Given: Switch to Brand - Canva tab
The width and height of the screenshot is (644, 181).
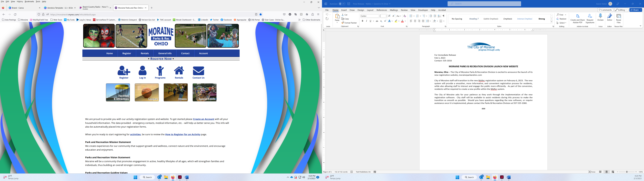Looking at the screenshot, I should pyautogui.click(x=24, y=8).
